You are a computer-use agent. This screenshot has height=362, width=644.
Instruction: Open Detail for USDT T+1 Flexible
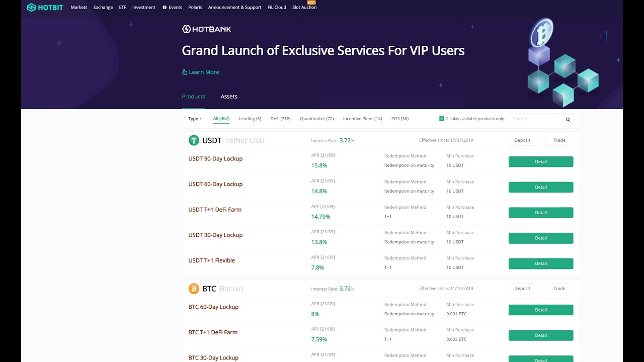coord(541,263)
